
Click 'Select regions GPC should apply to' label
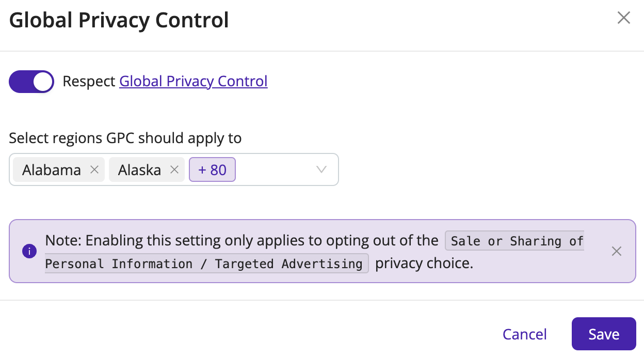pyautogui.click(x=125, y=138)
